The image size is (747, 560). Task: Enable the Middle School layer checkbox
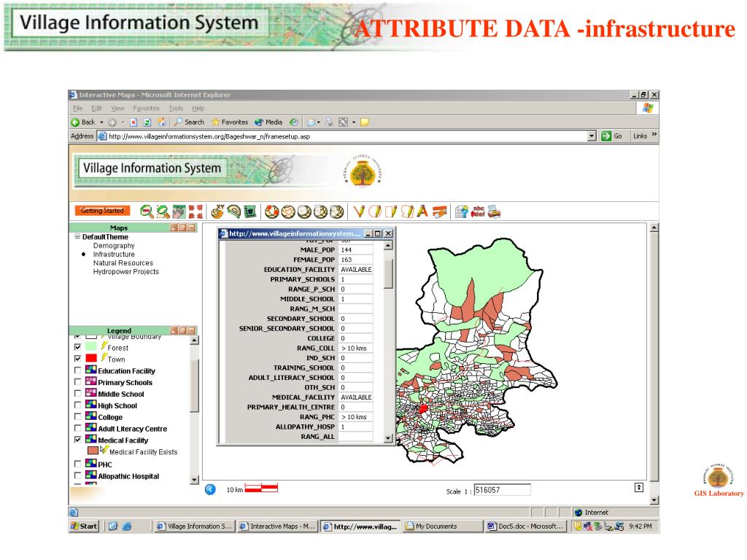click(77, 393)
